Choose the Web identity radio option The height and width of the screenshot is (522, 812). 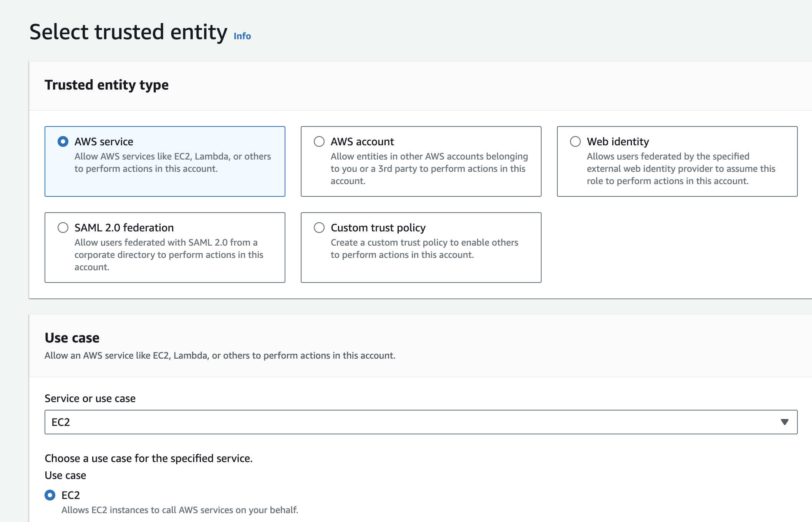coord(575,141)
